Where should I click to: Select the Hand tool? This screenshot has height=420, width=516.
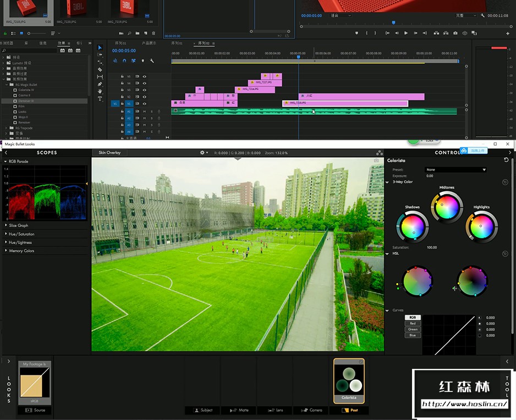(100, 91)
